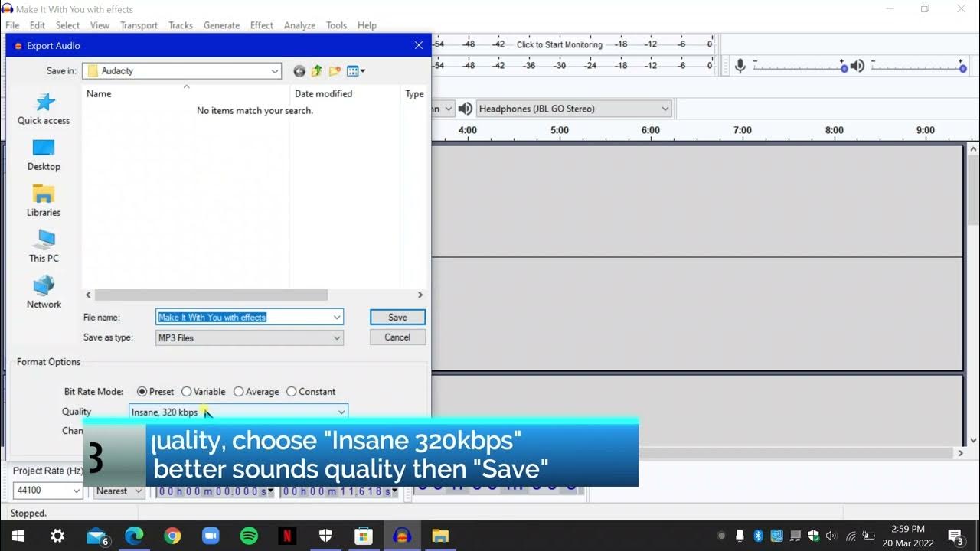Close the Export Audio dialog
Screen dimensions: 980x551
tap(419, 45)
